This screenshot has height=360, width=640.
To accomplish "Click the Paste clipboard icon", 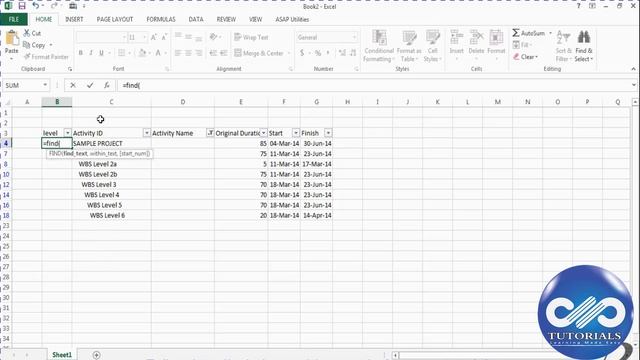I will click(11, 39).
